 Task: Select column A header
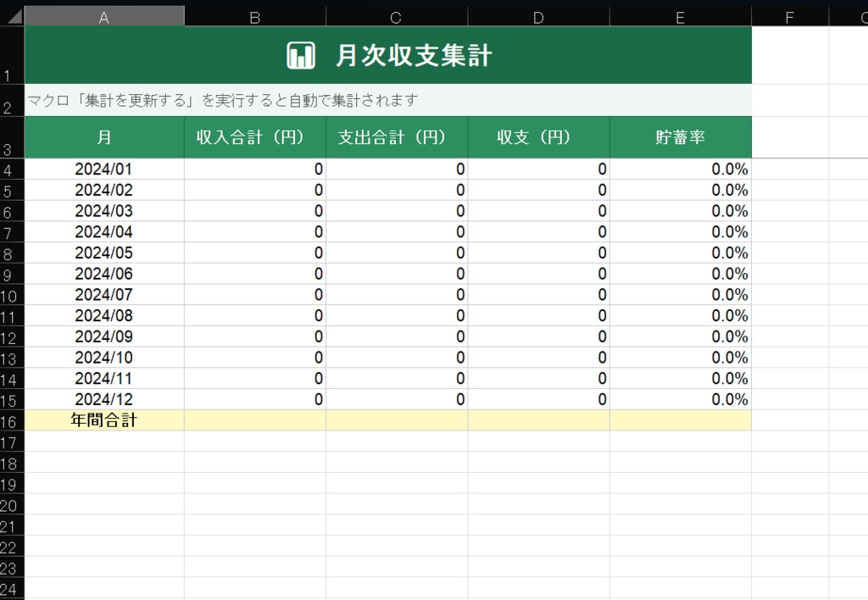(x=104, y=17)
